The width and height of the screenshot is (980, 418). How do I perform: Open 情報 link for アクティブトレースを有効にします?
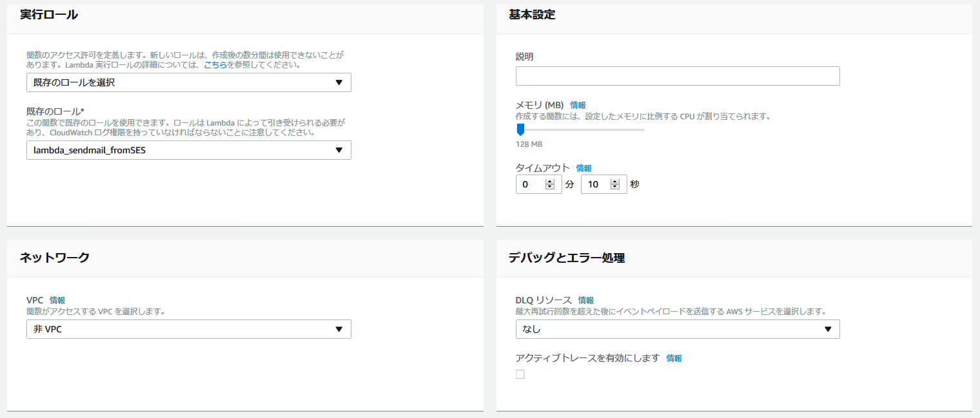(674, 358)
